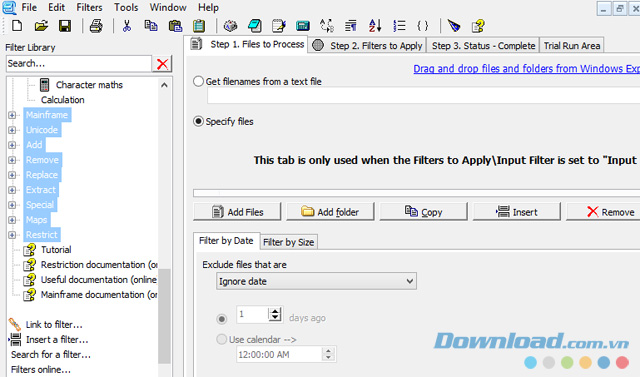Expand the Replace filter category
The height and width of the screenshot is (377, 640).
(x=12, y=175)
